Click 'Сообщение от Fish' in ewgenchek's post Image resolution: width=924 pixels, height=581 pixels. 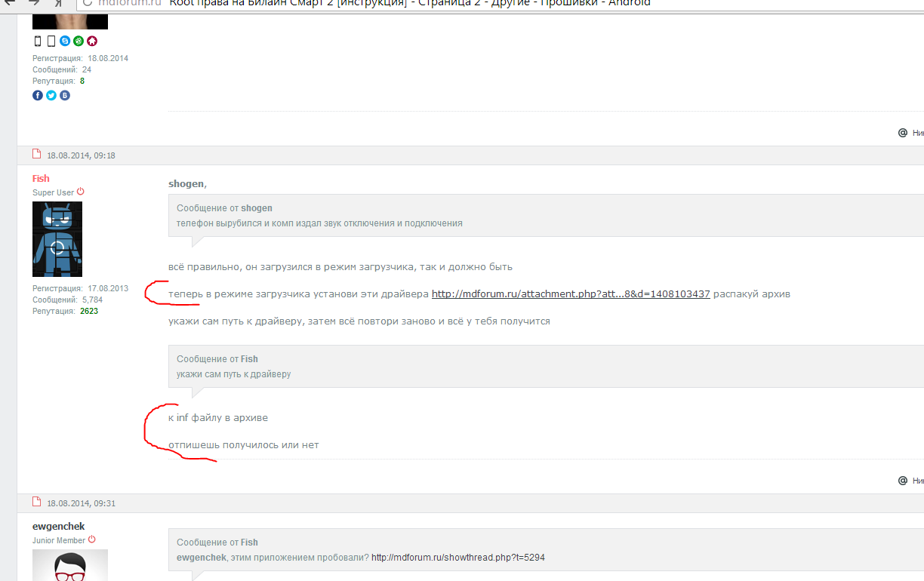[217, 542]
